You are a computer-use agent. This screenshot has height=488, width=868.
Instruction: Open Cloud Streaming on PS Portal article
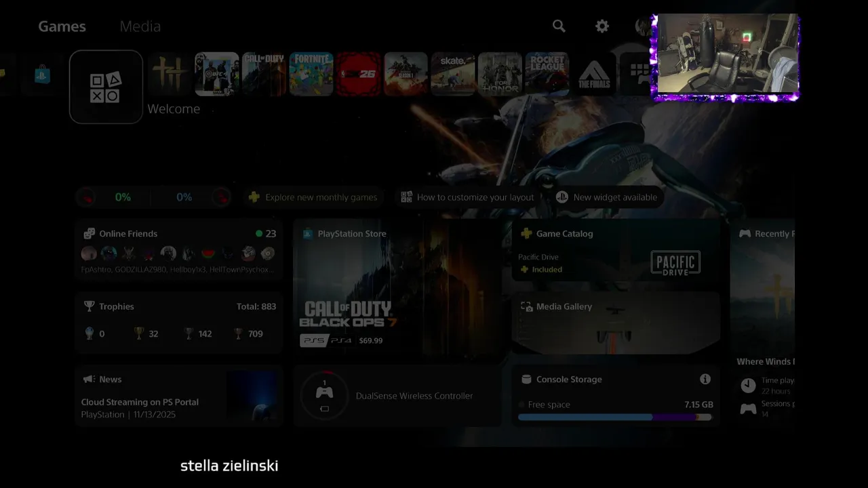[x=140, y=402]
